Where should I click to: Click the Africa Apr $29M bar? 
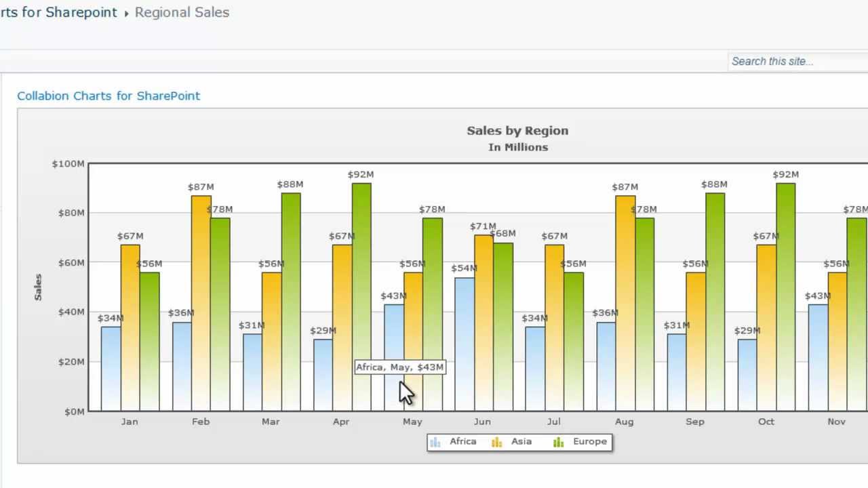tap(323, 375)
